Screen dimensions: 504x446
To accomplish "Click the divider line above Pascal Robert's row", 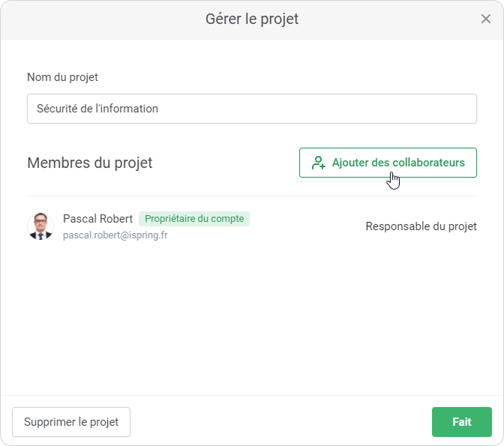I will pyautogui.click(x=252, y=196).
